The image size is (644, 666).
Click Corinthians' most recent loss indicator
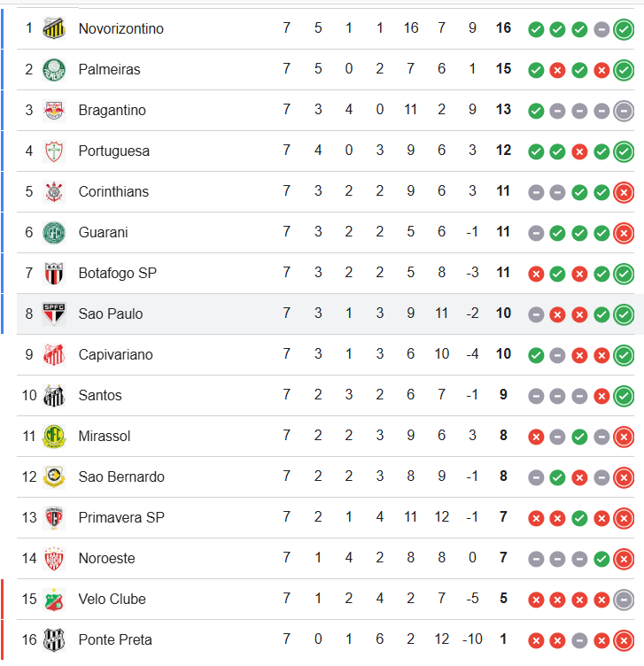[624, 192]
